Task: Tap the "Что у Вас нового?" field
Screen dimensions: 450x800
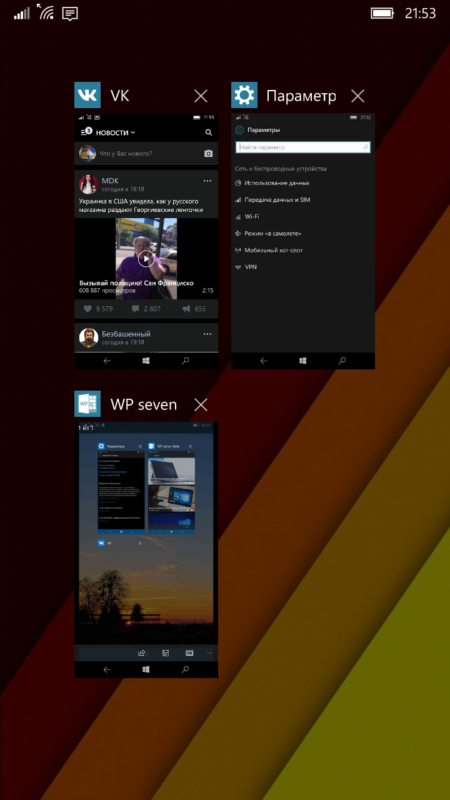Action: 146,154
